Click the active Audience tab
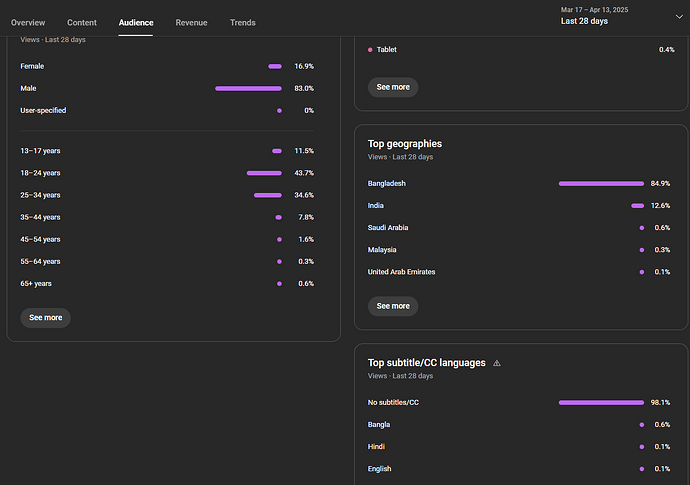690x485 pixels. [136, 22]
